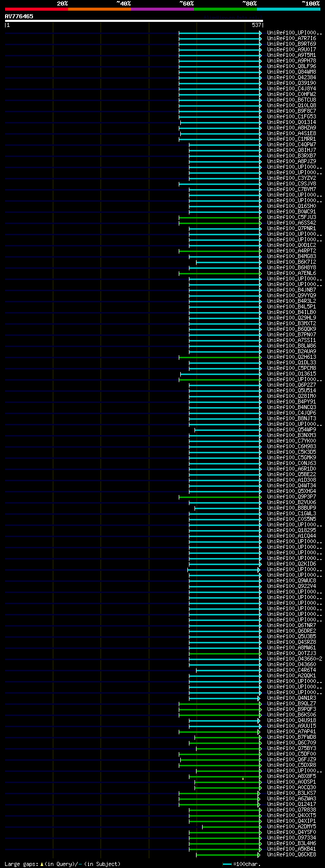Click hit label UniRef100_A9UUI5
This screenshot has height=868, width=325.
point(291,726)
